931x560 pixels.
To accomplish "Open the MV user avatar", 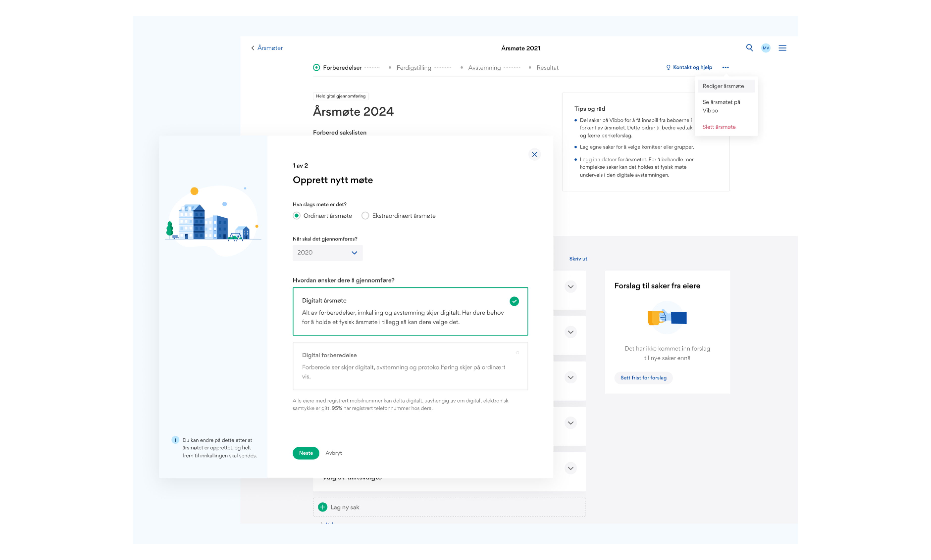I will (766, 48).
